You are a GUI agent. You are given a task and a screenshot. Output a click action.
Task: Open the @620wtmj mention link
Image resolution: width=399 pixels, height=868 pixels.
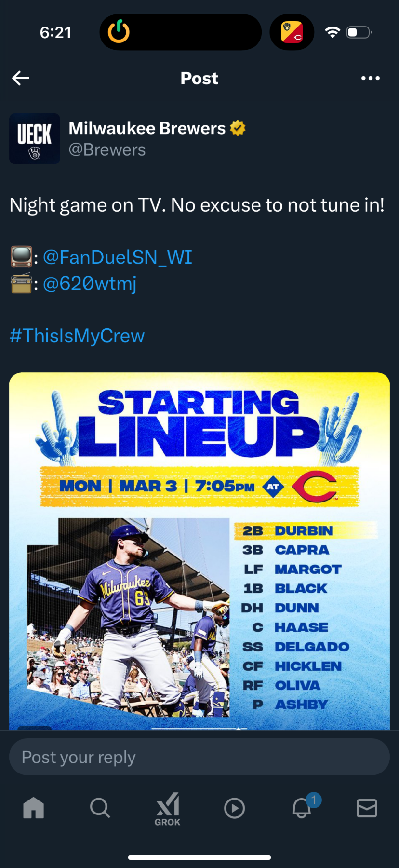point(90,284)
